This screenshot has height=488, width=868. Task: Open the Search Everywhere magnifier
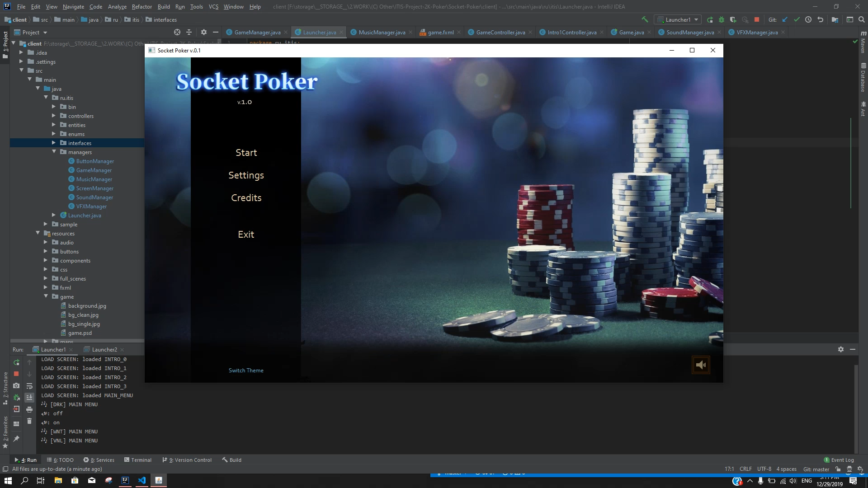[x=862, y=19]
